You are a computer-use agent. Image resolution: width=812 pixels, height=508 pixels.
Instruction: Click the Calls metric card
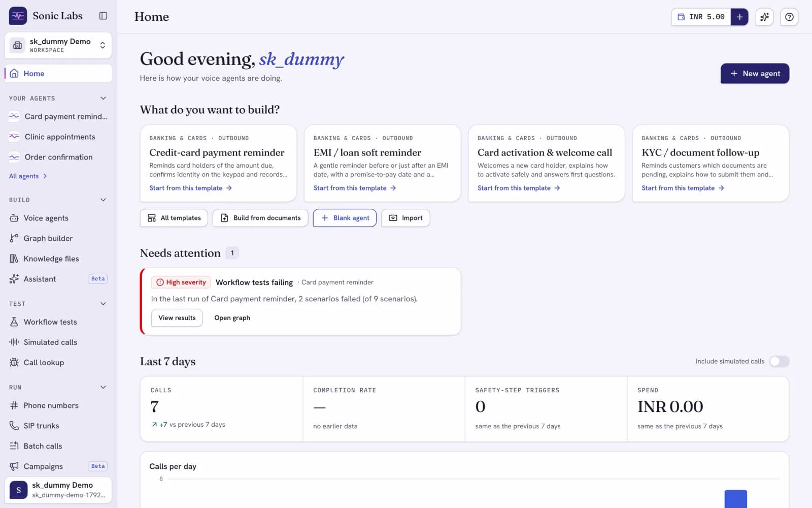tap(221, 408)
